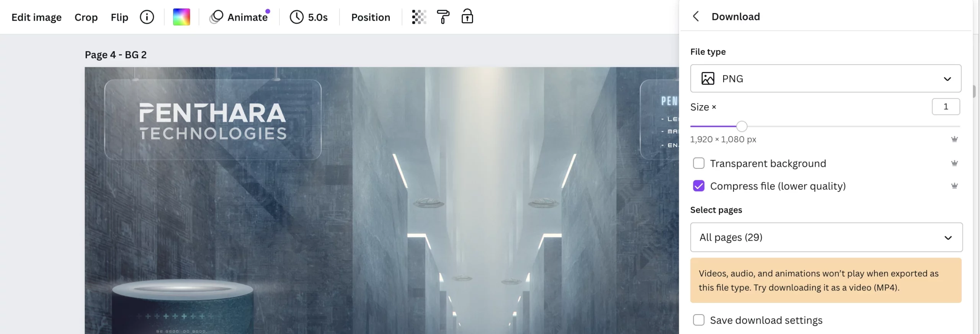Viewport: 980px width, 334px height.
Task: Click the Info icon in toolbar
Action: [x=147, y=17]
